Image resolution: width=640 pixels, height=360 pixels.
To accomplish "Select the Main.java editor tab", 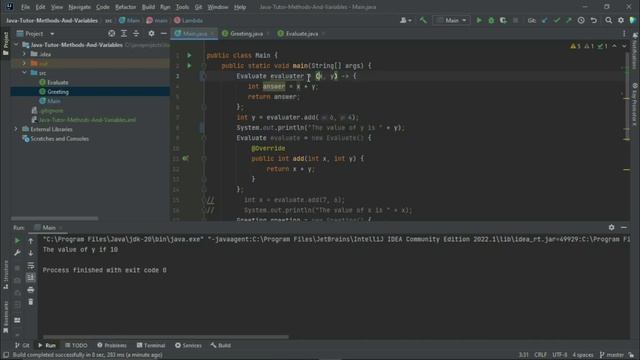I will coord(195,34).
